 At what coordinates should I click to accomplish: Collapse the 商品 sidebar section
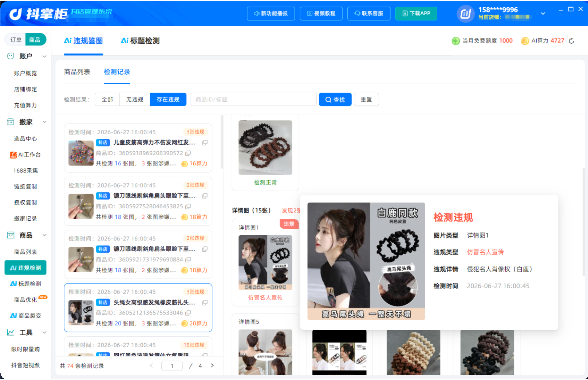tap(44, 235)
